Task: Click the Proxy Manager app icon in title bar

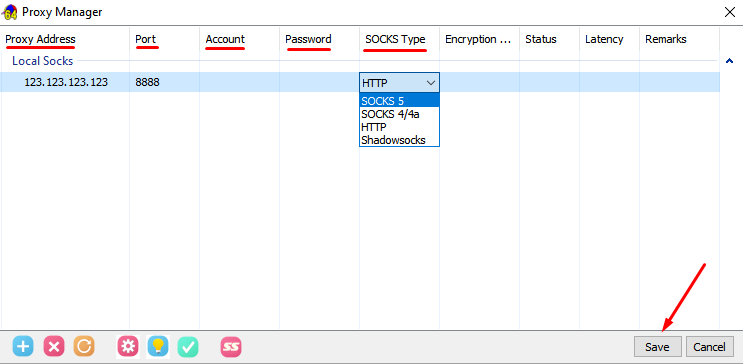Action: tap(10, 12)
